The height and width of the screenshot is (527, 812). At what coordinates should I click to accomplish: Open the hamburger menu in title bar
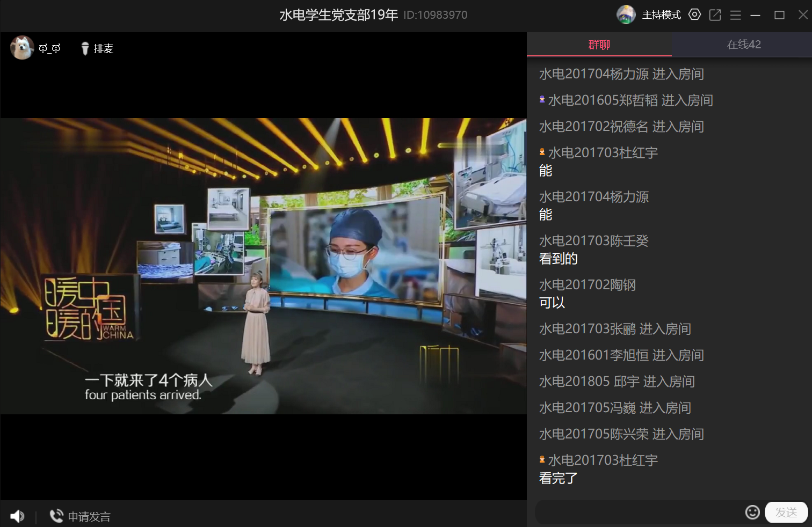click(x=735, y=15)
